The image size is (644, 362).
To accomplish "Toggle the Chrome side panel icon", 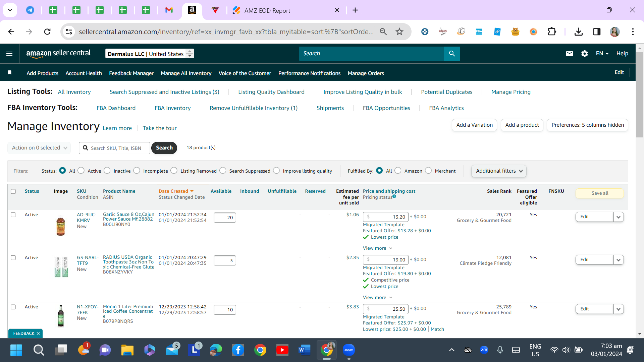I will (597, 32).
